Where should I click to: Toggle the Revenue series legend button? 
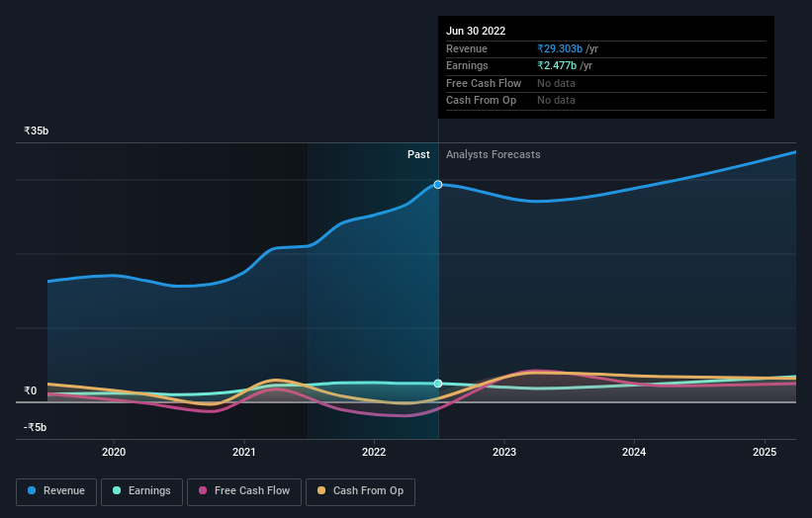pos(56,491)
